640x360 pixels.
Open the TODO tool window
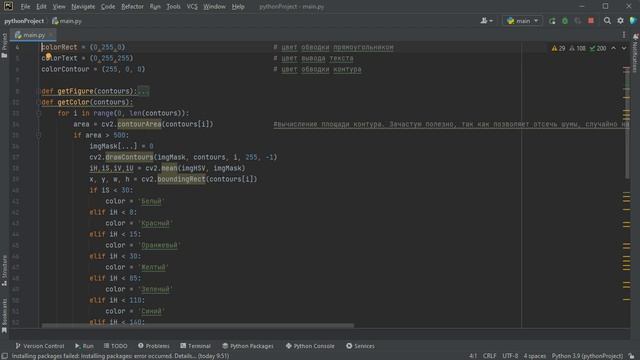click(115, 346)
